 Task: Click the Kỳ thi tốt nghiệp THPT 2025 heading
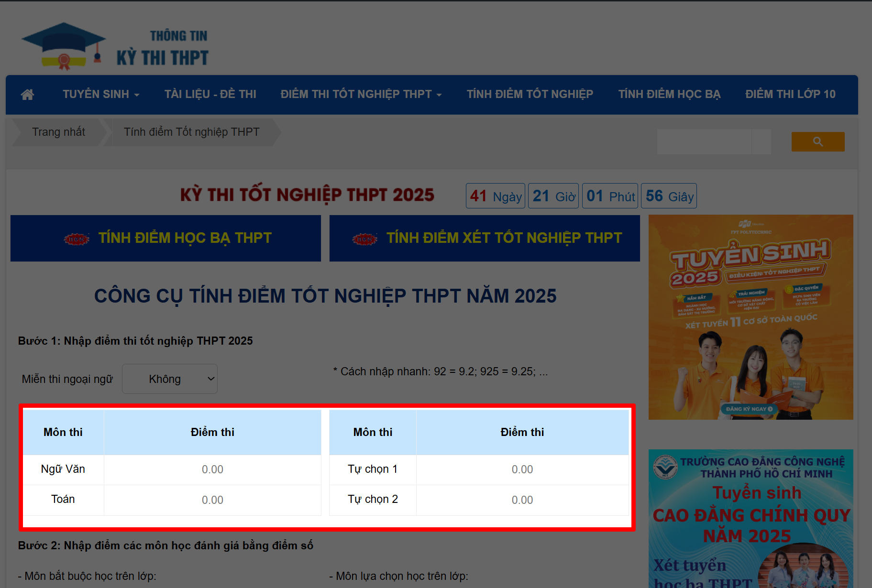pos(307,195)
